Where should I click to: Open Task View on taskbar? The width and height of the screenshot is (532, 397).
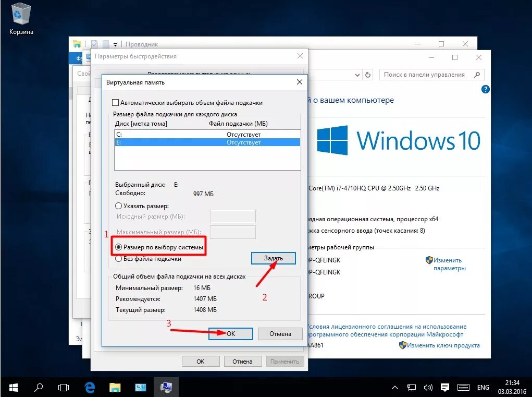64,387
